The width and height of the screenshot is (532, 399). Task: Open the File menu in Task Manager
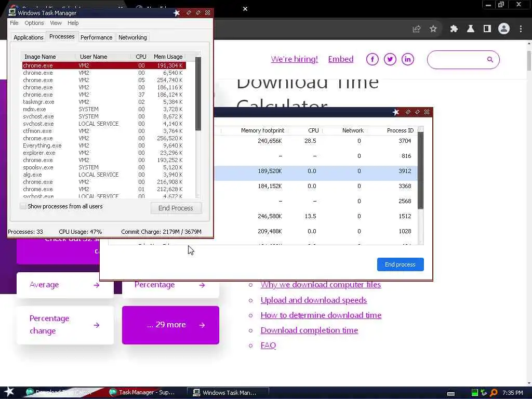click(14, 23)
